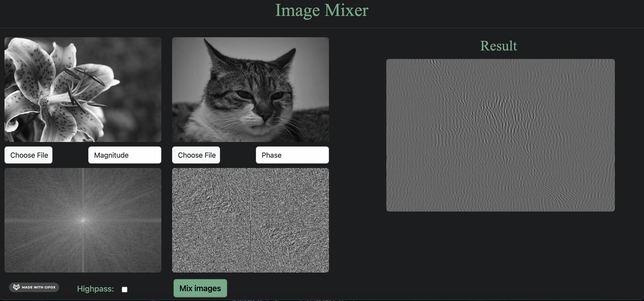Viewport: 644px width, 301px height.
Task: Select the cat source image
Action: pyautogui.click(x=250, y=89)
